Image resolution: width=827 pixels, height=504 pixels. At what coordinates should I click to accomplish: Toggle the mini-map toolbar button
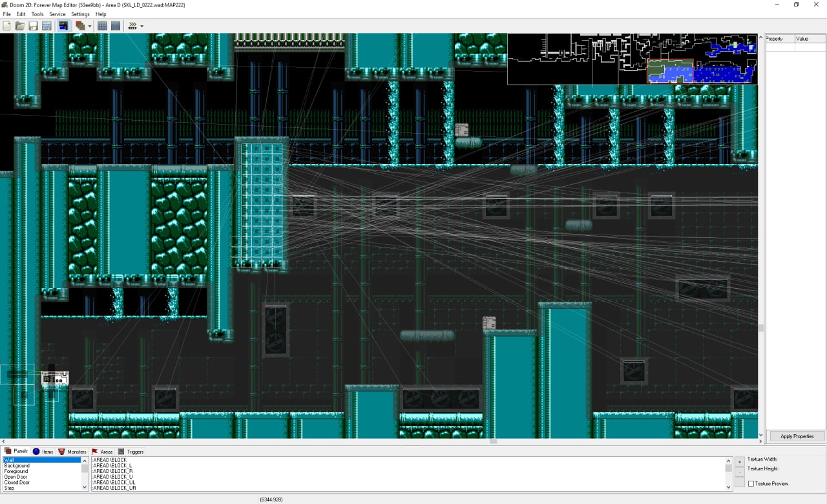point(63,26)
